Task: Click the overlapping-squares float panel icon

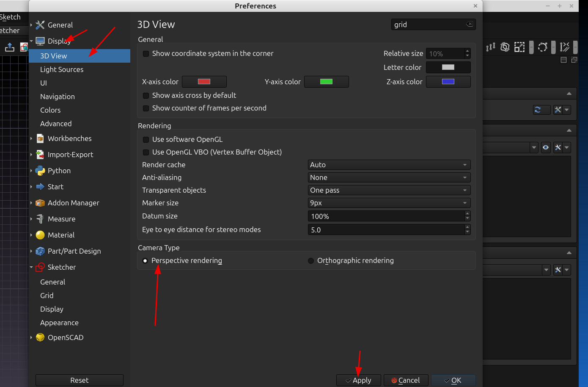Action: tap(574, 60)
